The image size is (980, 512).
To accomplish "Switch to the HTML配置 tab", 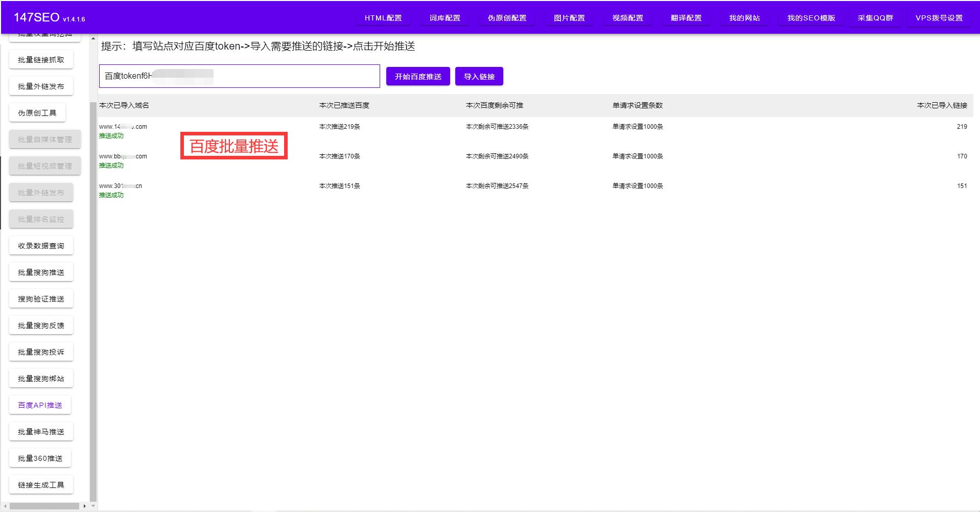I will [382, 18].
